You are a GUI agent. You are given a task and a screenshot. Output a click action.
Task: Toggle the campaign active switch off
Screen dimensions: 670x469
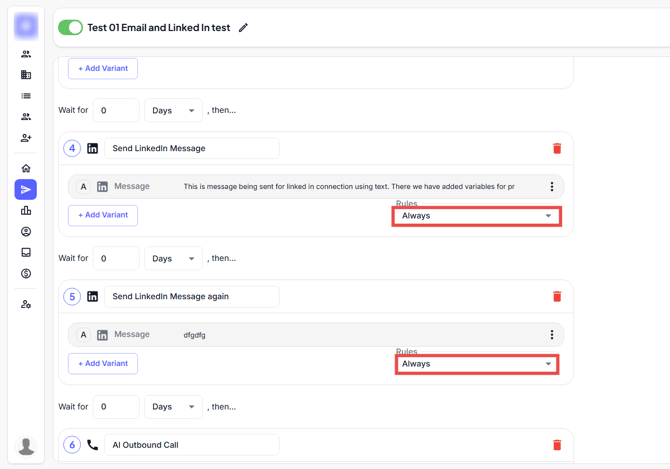70,28
